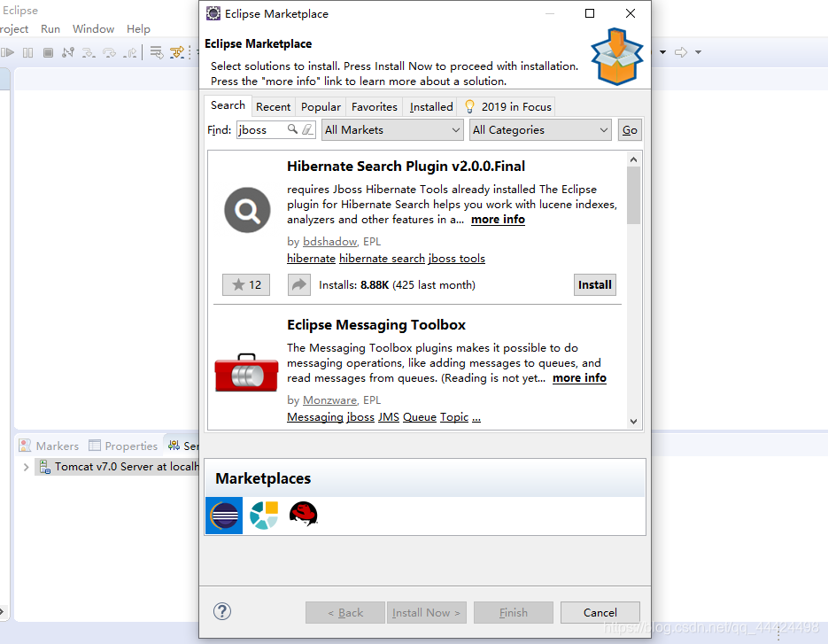Screen dimensions: 828x644
Task: Install the Hibernate Search Plugin
Action: tap(594, 284)
